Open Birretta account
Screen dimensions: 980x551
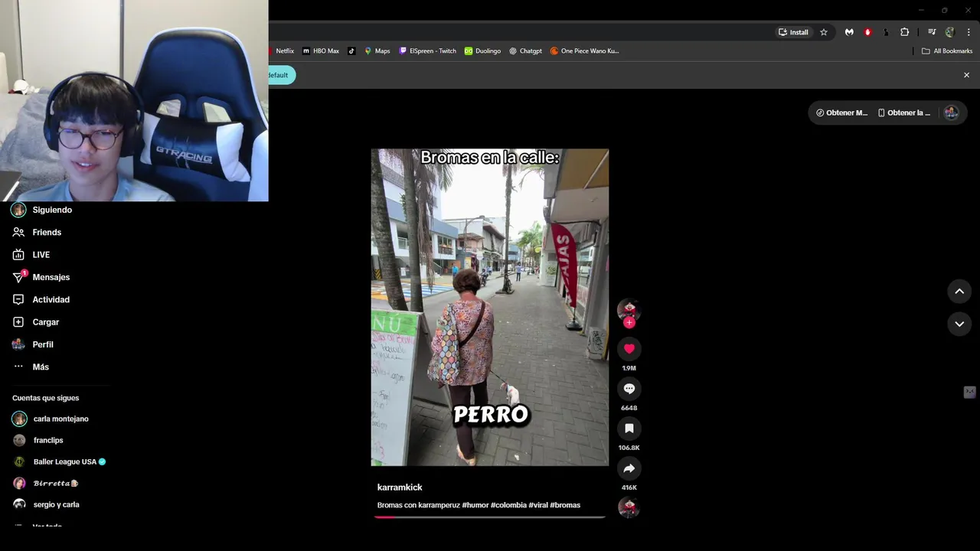[x=55, y=483]
